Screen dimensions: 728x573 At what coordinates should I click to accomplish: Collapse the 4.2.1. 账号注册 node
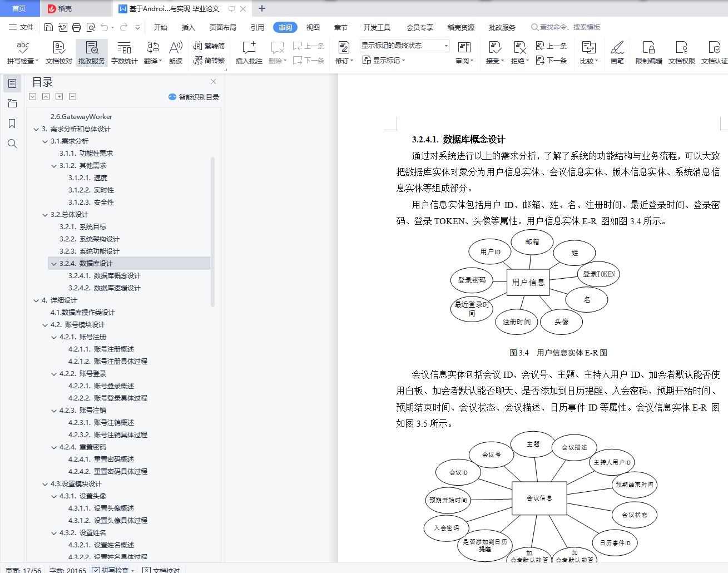54,337
